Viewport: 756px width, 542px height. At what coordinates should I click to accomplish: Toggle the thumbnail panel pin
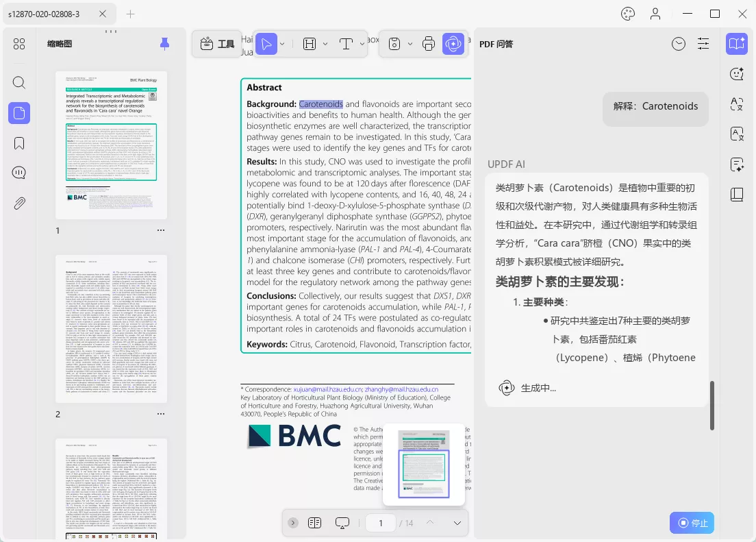point(164,43)
